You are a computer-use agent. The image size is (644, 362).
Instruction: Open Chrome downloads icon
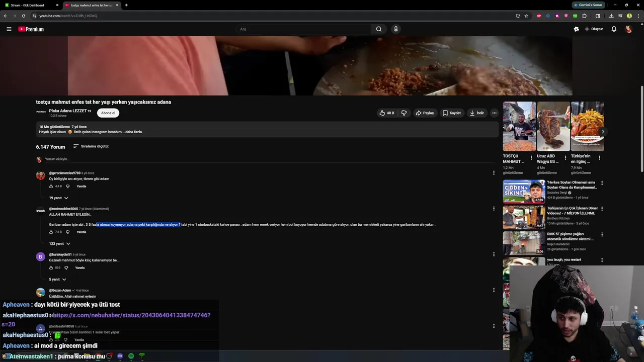tap(611, 16)
